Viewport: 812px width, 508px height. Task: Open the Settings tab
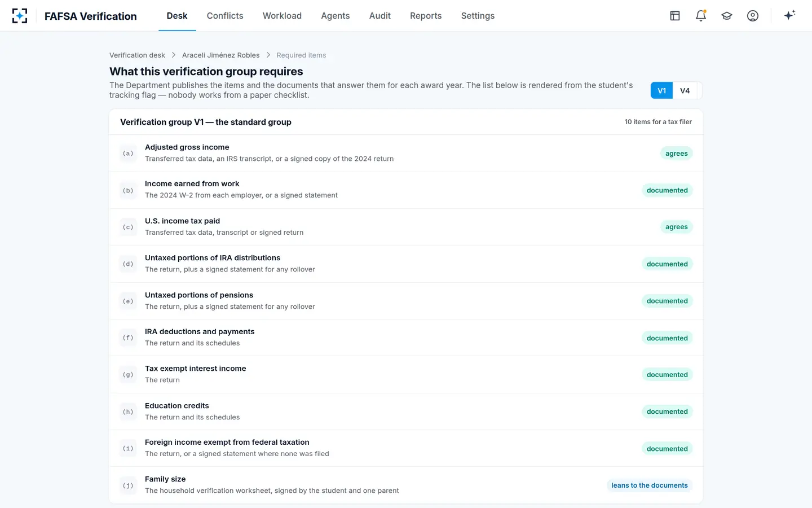tap(478, 16)
